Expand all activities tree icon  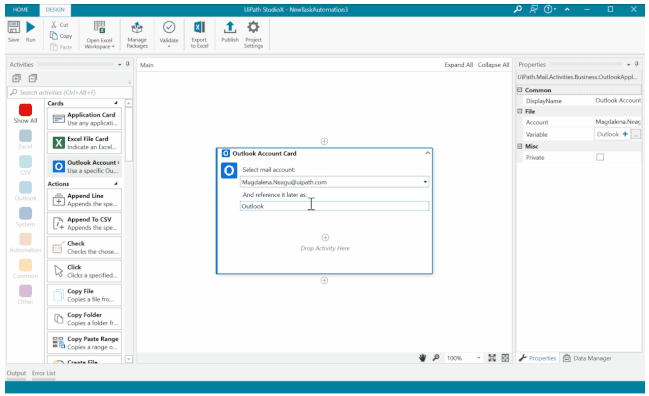pos(17,78)
